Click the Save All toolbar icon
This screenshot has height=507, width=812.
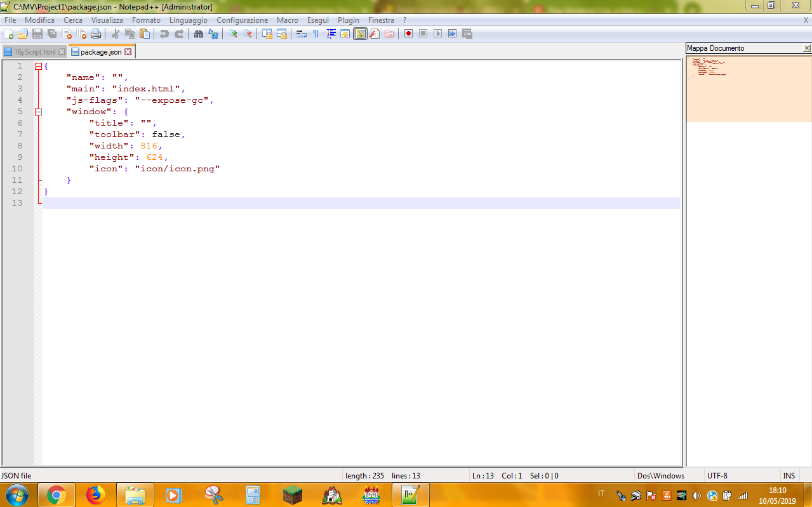(x=52, y=34)
